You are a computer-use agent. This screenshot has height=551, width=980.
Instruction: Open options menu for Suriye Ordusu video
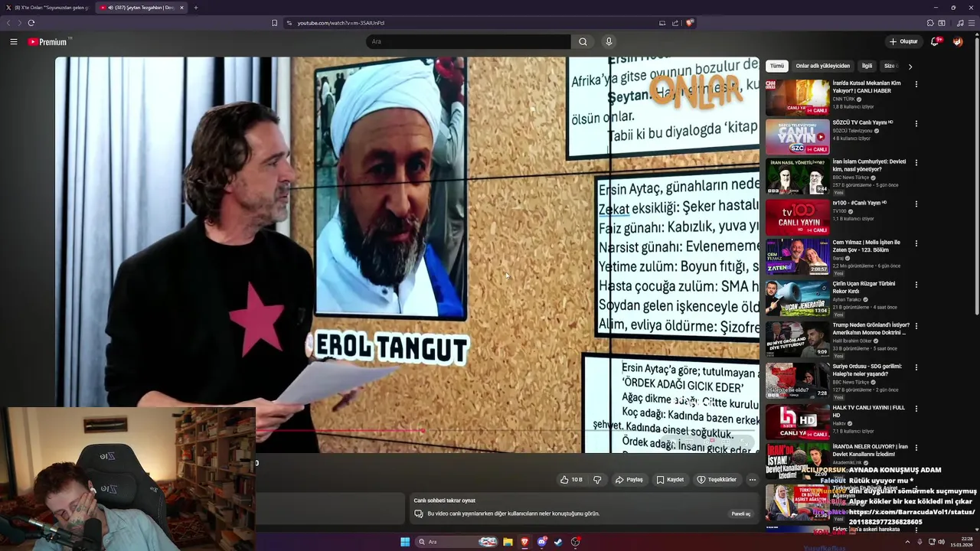pos(916,367)
